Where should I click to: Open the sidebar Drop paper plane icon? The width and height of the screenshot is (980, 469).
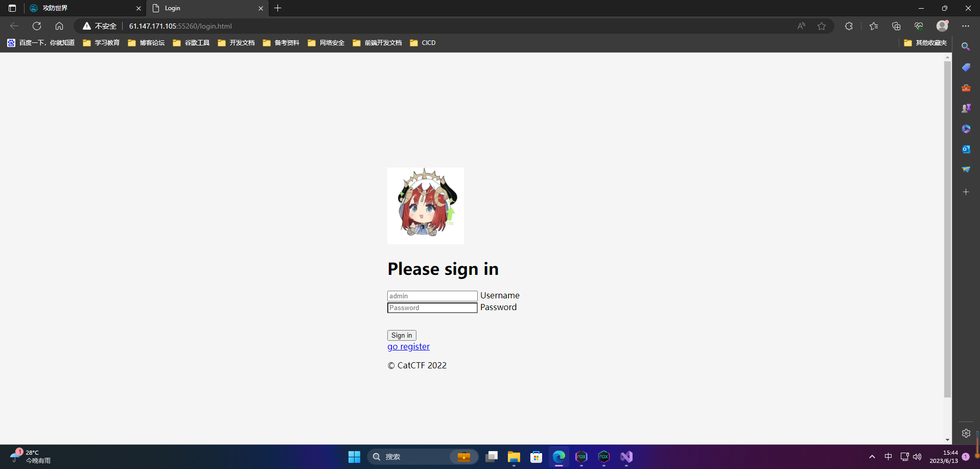(x=966, y=170)
